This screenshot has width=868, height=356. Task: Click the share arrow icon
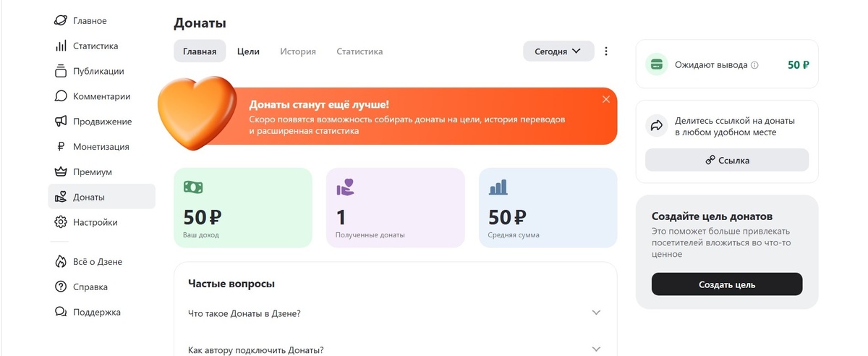pyautogui.click(x=657, y=126)
